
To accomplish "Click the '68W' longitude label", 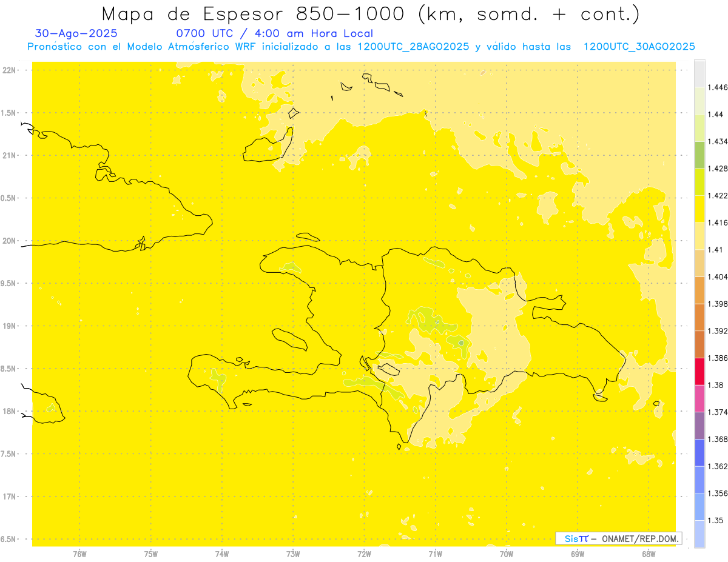I will pos(648,554).
